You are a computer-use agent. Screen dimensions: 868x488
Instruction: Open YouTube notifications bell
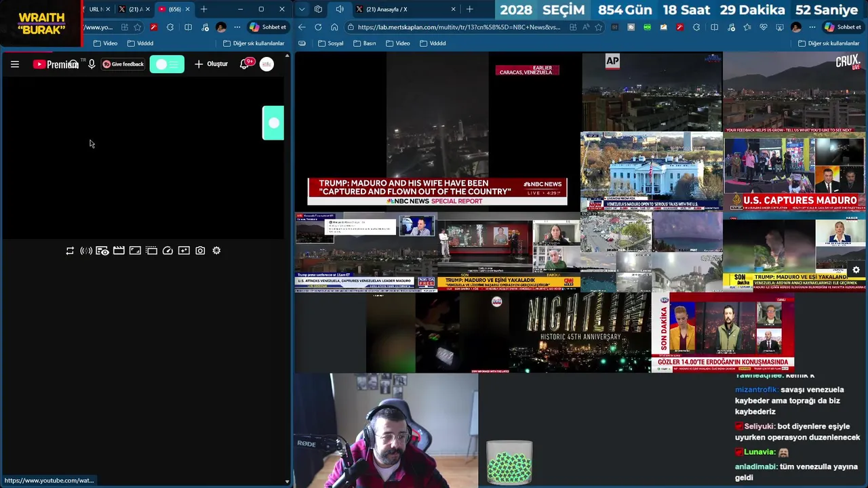[x=245, y=64]
